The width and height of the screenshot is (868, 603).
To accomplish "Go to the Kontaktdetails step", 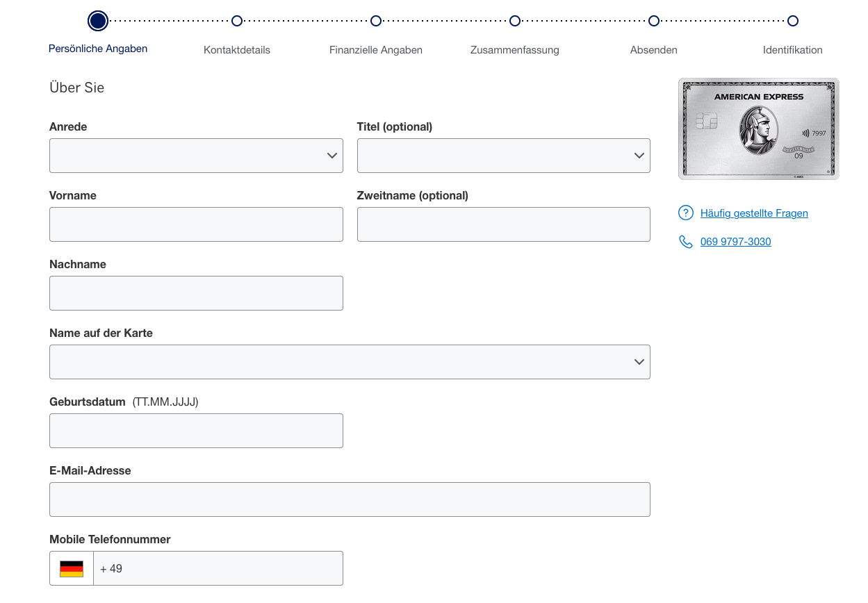I will coord(237,21).
